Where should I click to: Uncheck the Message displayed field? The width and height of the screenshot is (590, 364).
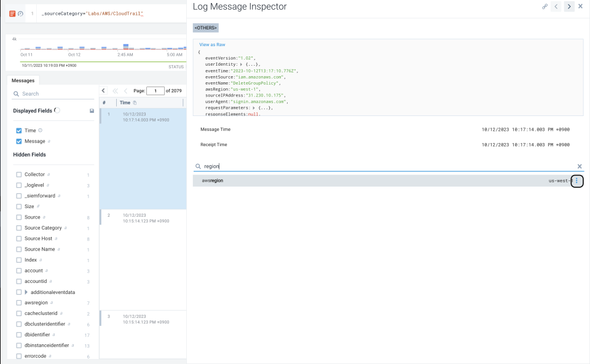[19, 141]
